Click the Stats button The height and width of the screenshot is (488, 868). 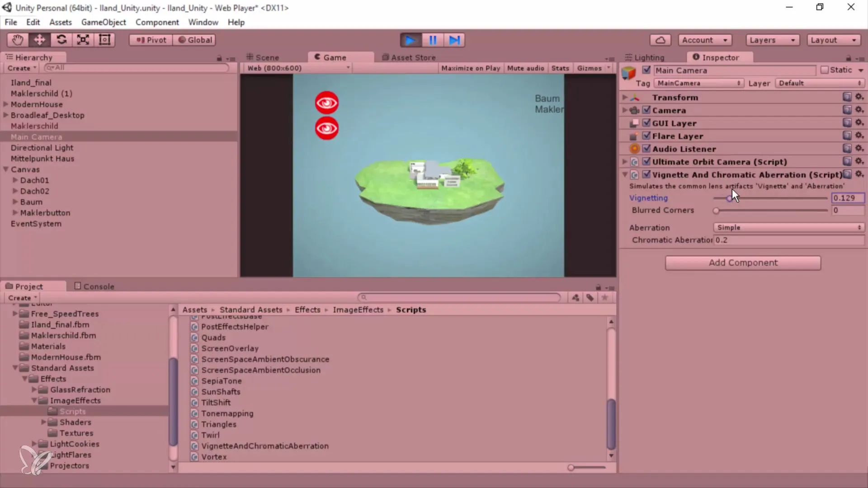[560, 68]
